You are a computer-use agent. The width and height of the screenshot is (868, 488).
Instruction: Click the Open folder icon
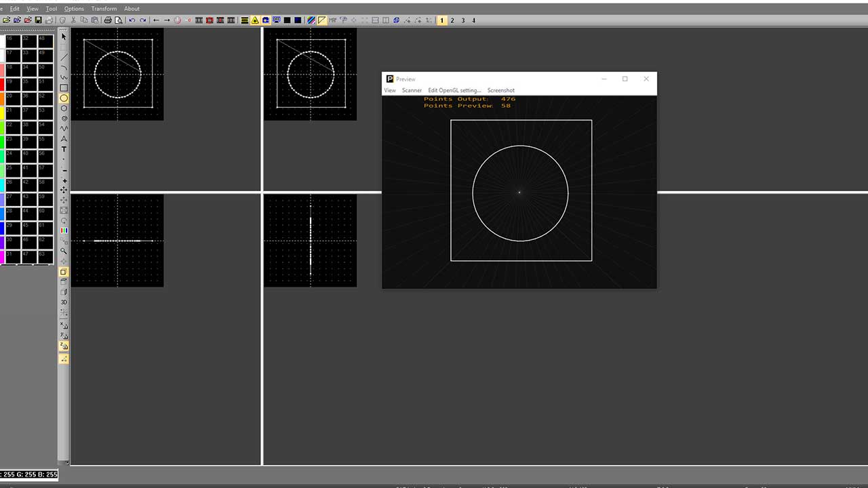pyautogui.click(x=6, y=20)
